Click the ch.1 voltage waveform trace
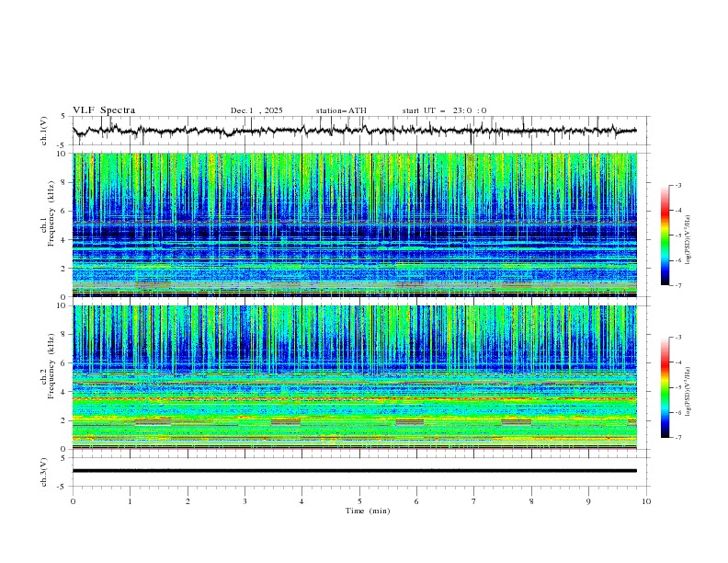 point(354,131)
